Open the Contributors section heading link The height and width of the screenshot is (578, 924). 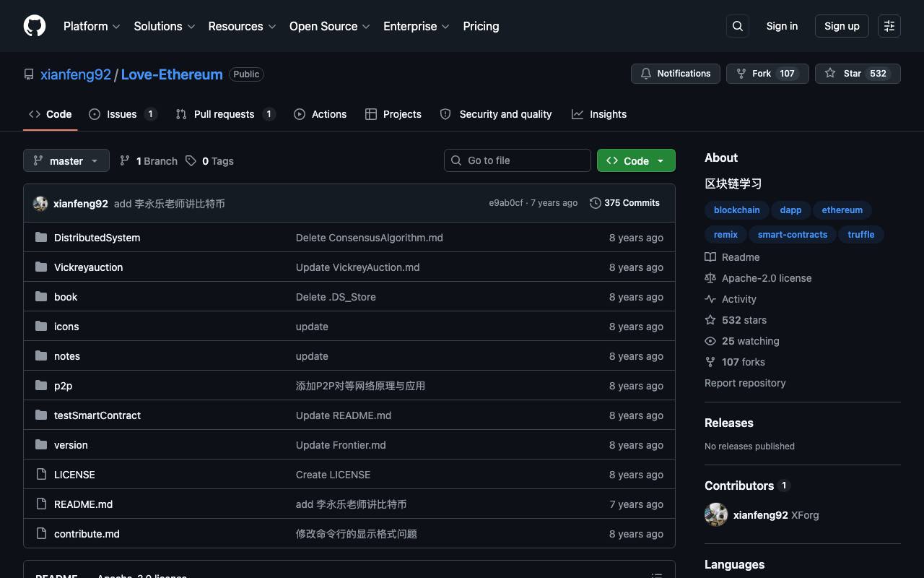tap(747, 486)
